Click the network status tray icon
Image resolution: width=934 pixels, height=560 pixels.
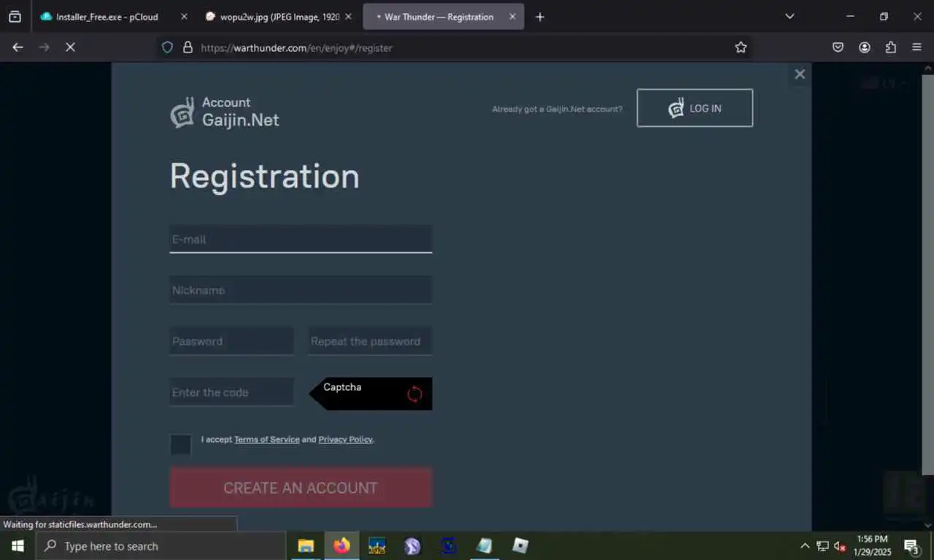(823, 546)
